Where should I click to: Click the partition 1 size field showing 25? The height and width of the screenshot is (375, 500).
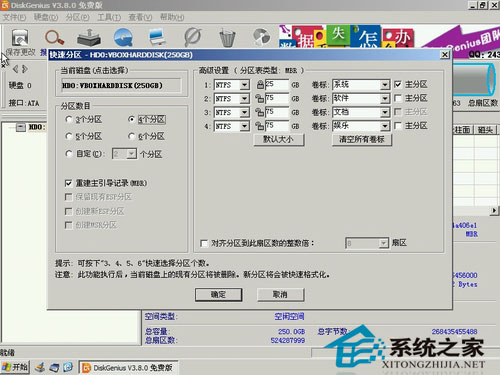tap(277, 85)
